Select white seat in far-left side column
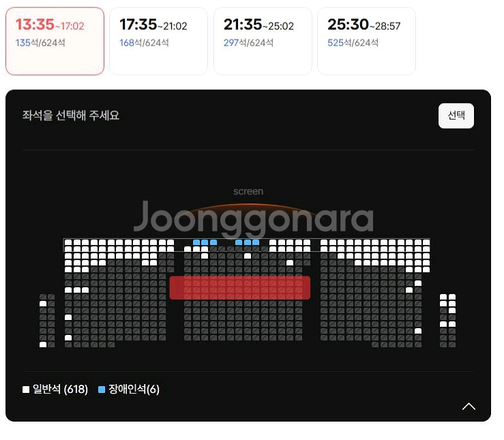Viewport: 504px width, 440px height. (x=43, y=304)
